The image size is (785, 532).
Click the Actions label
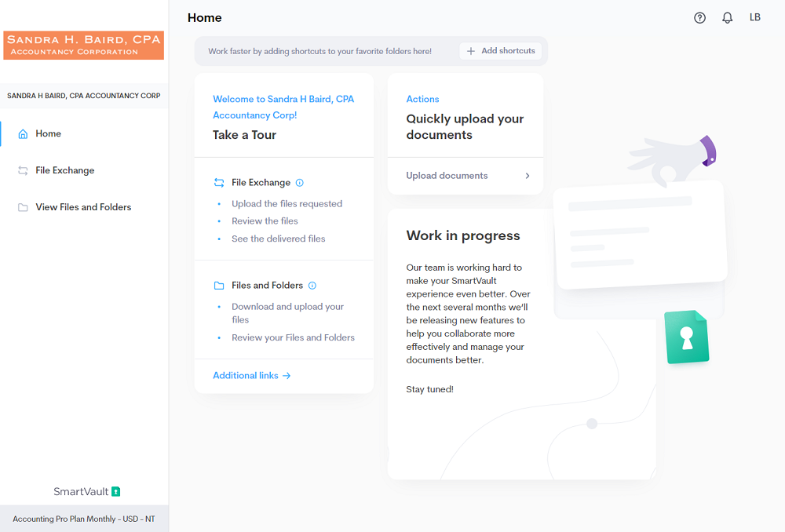click(422, 99)
